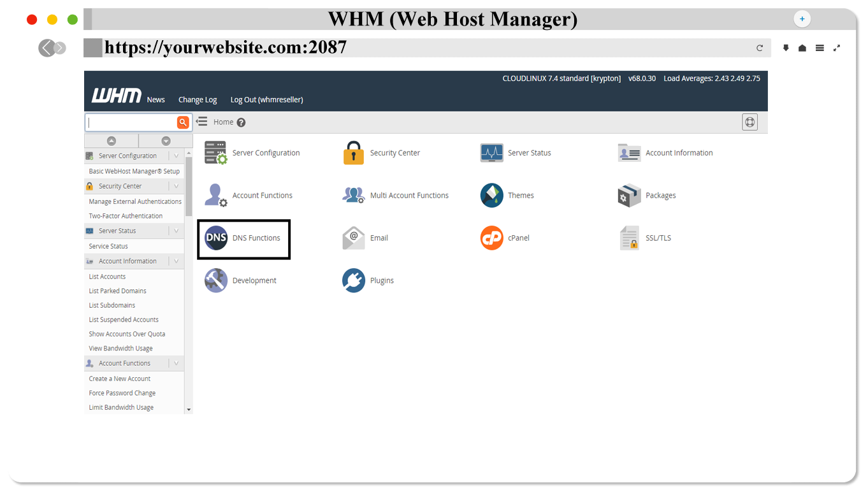The height and width of the screenshot is (490, 868).
Task: Click the Load Averages readout
Action: (x=712, y=78)
